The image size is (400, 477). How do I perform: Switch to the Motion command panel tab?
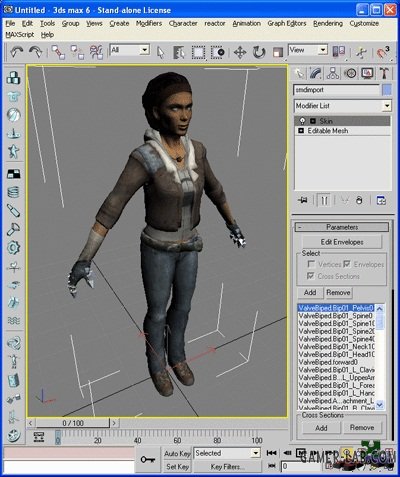[x=350, y=73]
